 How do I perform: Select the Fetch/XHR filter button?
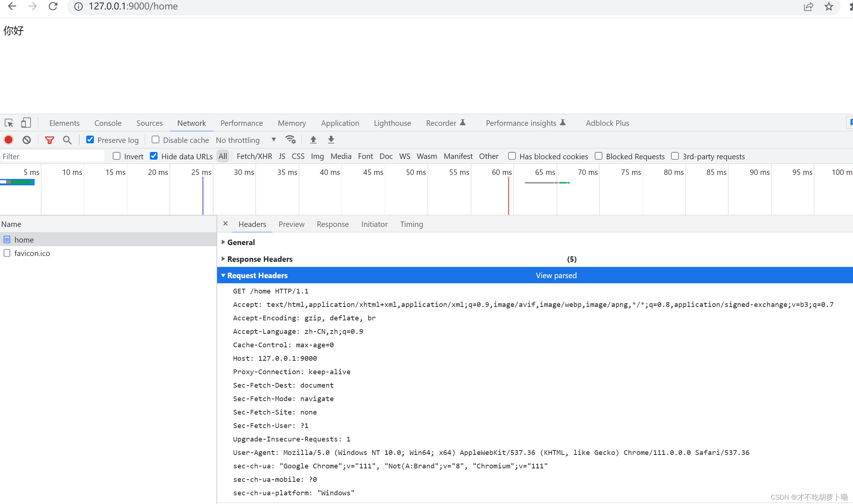[x=254, y=156]
